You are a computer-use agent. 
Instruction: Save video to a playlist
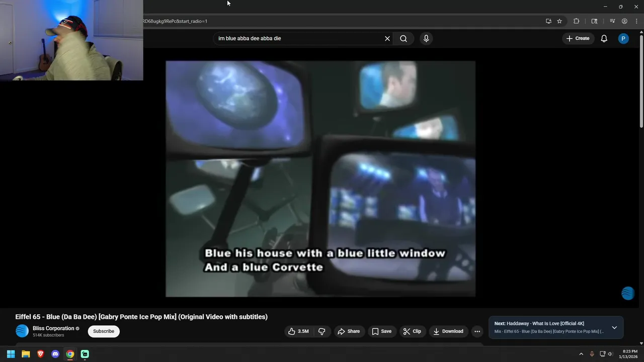[381, 331]
